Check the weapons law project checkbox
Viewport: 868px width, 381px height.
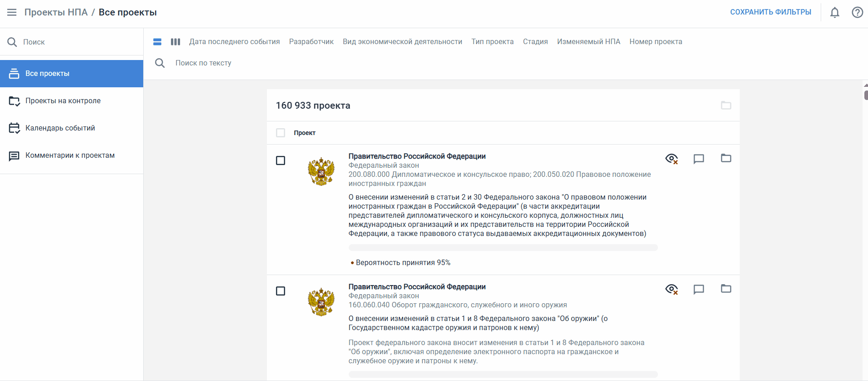281,291
